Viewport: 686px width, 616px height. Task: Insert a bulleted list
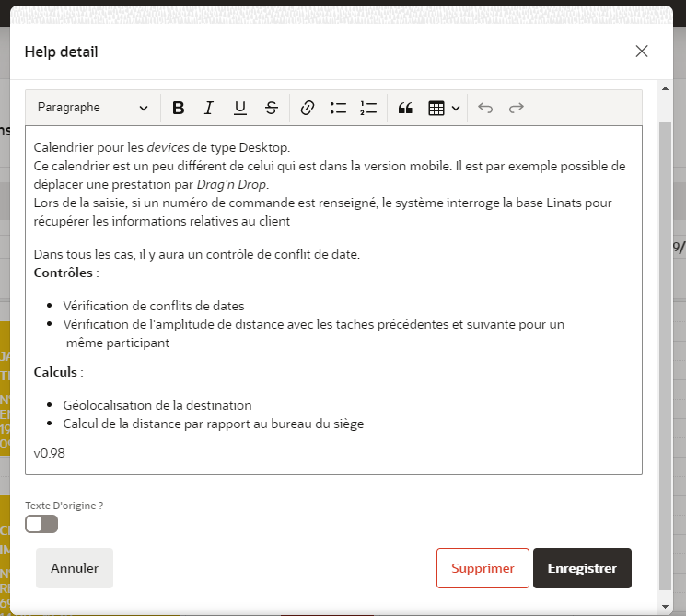[x=338, y=108]
